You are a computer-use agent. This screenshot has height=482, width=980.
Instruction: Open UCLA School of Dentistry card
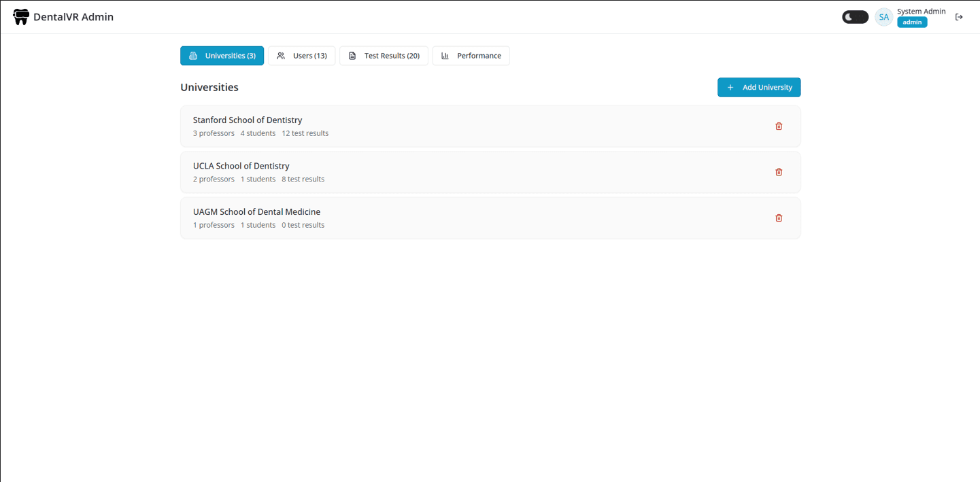(490, 172)
